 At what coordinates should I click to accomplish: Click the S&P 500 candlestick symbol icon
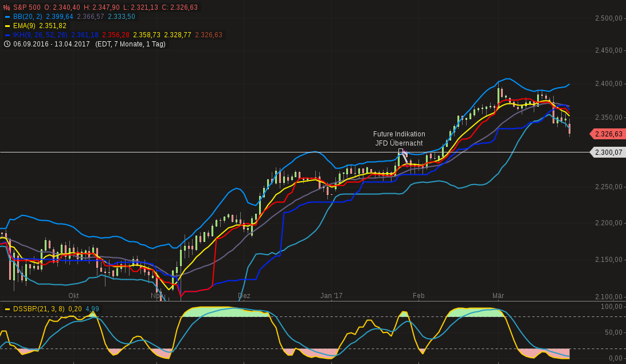(x=6, y=7)
